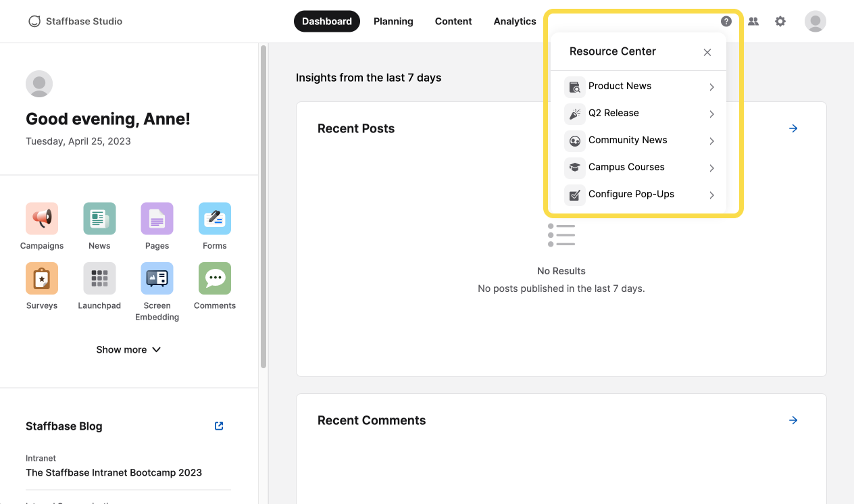Click the No Results message

[x=561, y=271]
